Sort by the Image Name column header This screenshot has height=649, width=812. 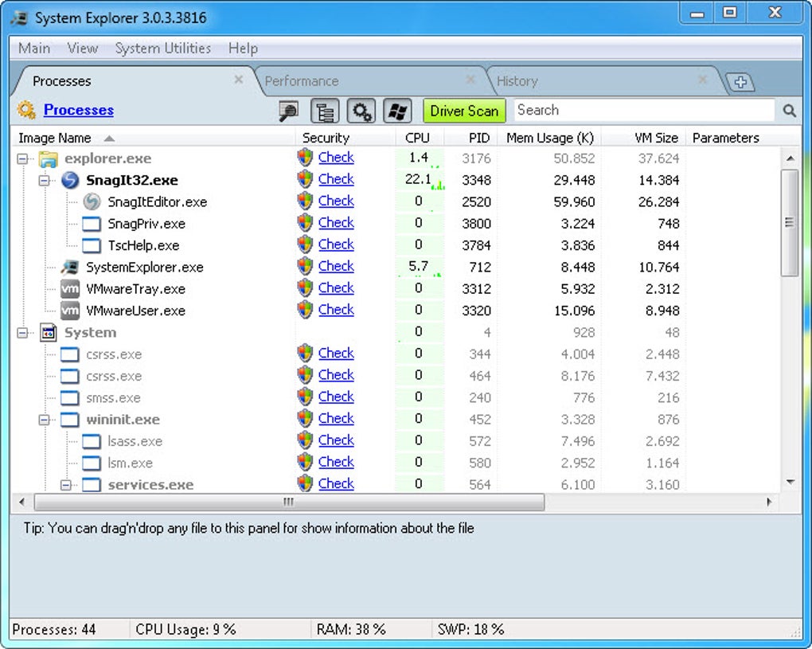coord(154,138)
